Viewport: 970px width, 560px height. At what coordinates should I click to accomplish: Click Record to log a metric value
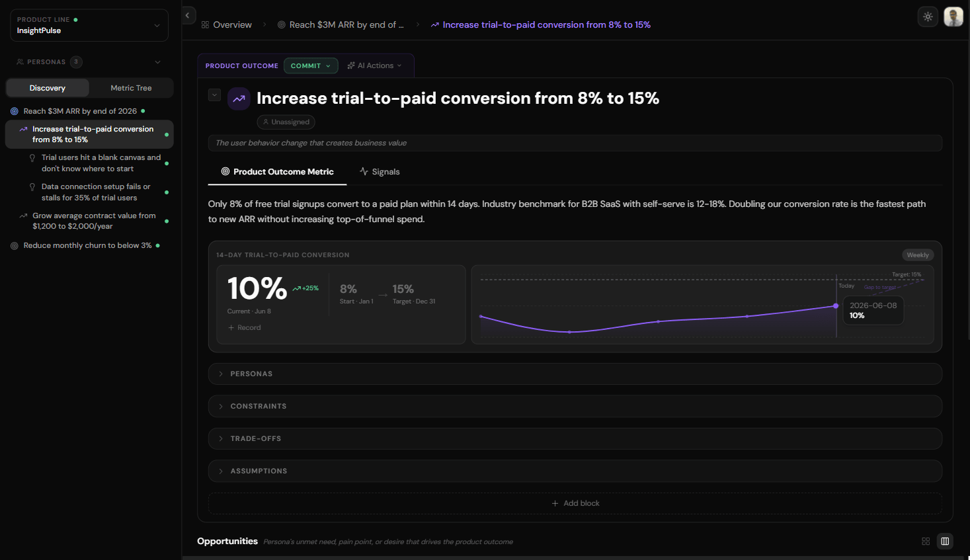[245, 328]
